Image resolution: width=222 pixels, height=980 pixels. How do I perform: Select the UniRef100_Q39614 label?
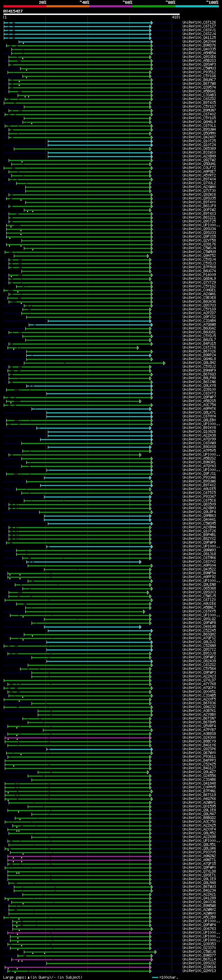point(199,967)
